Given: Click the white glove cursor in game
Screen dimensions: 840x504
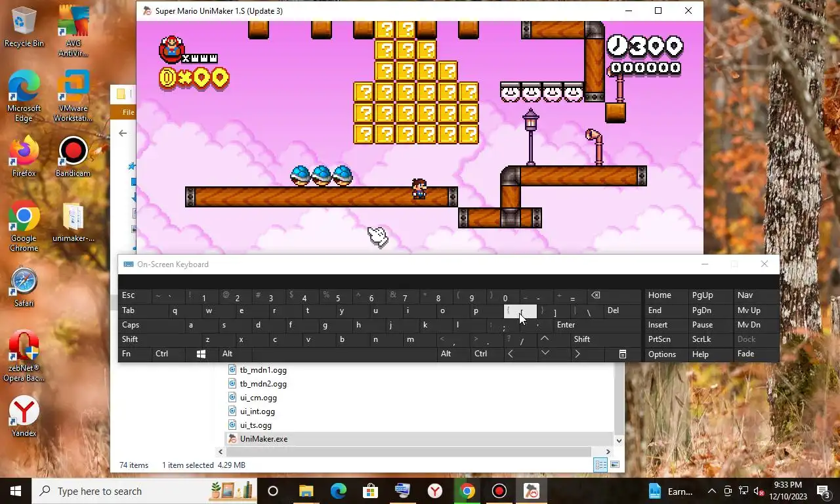Looking at the screenshot, I should tap(378, 236).
